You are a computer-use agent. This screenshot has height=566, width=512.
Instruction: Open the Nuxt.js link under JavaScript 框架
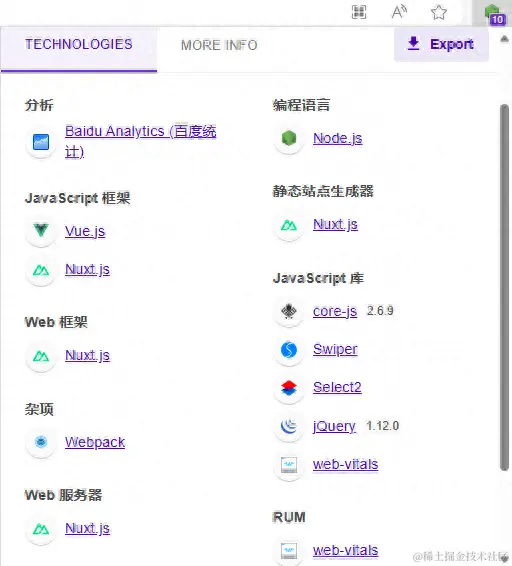(87, 270)
